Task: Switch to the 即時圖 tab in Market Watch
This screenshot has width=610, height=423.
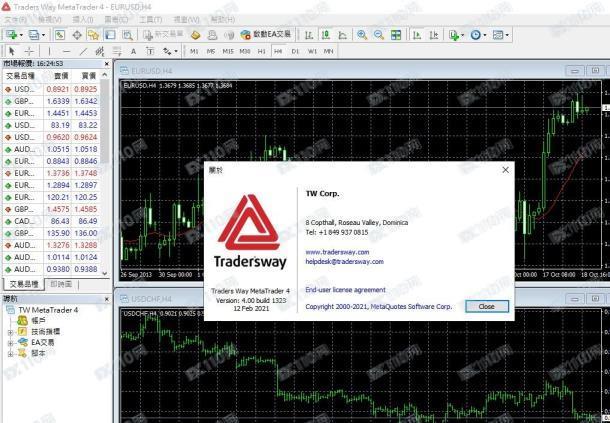Action: pyautogui.click(x=61, y=284)
